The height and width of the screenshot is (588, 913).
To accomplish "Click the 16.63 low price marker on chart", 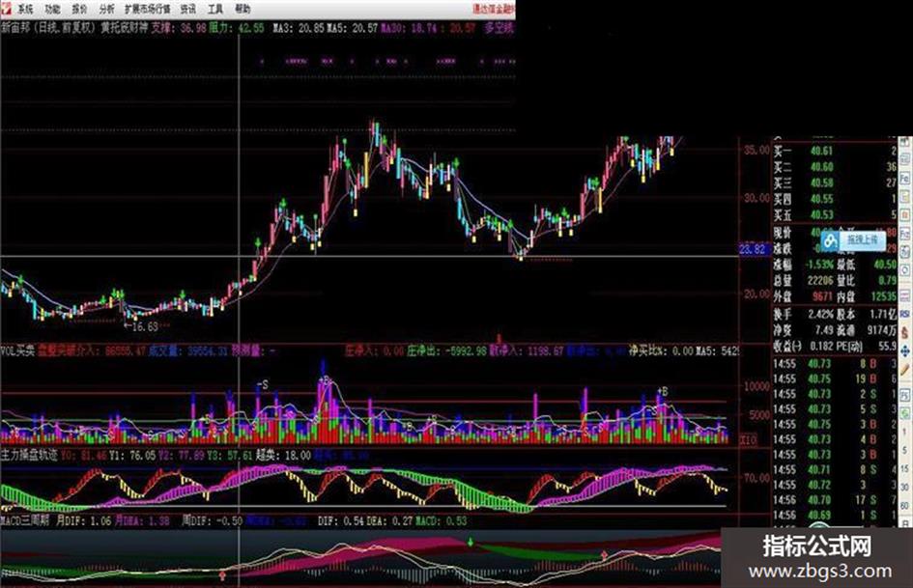I will pos(144,326).
